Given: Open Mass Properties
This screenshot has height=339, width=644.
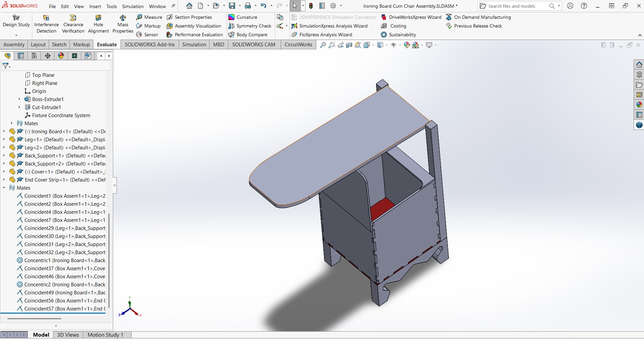Looking at the screenshot, I should pyautogui.click(x=123, y=24).
